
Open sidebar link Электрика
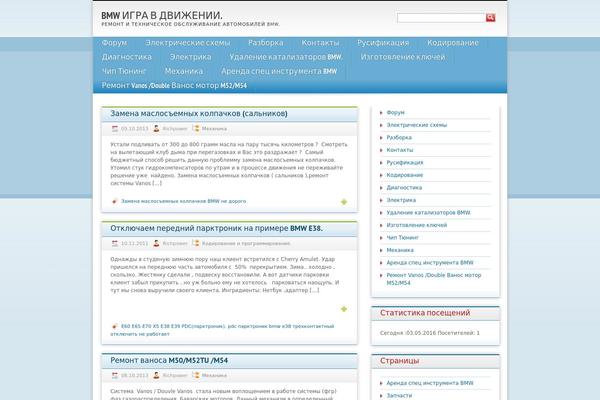point(401,200)
